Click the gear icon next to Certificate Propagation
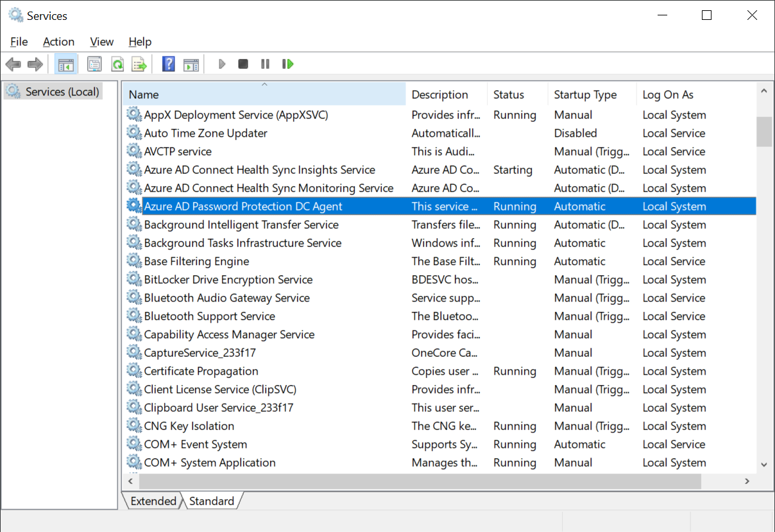Image resolution: width=775 pixels, height=532 pixels. tap(133, 371)
